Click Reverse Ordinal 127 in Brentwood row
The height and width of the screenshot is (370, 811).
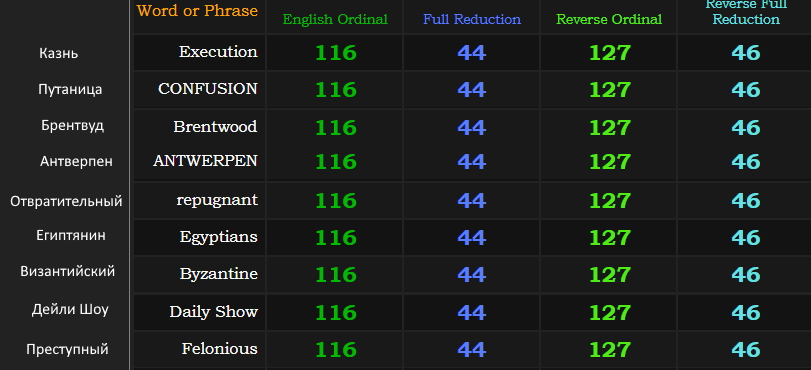[610, 128]
